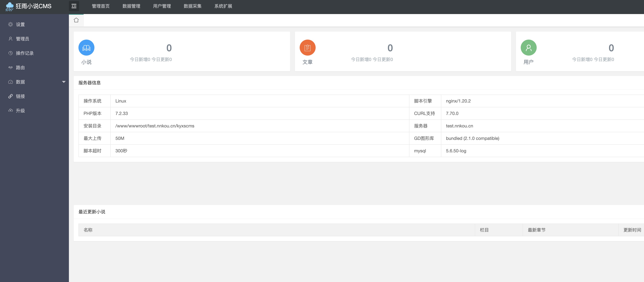
Task: Open 管理首页 in top navigation
Action: click(x=100, y=6)
